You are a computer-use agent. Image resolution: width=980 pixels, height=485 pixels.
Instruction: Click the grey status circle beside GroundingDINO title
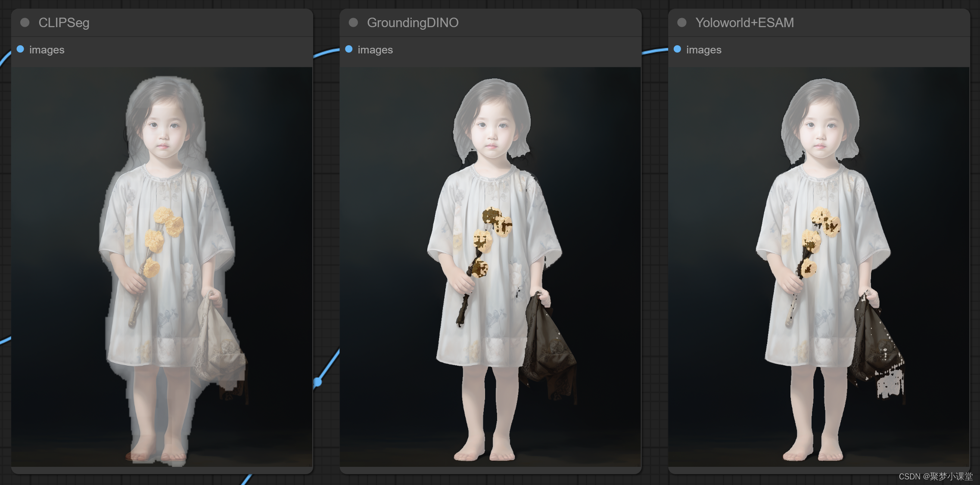pos(353,23)
